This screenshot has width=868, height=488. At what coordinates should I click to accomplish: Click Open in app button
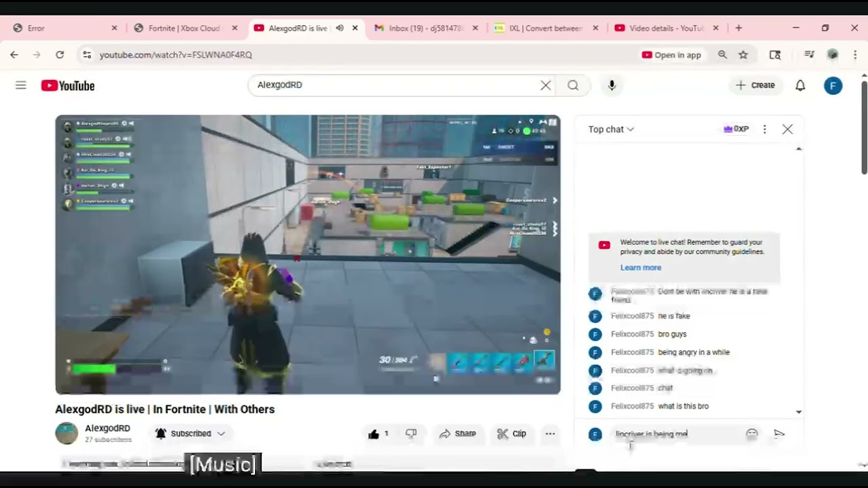click(x=671, y=55)
